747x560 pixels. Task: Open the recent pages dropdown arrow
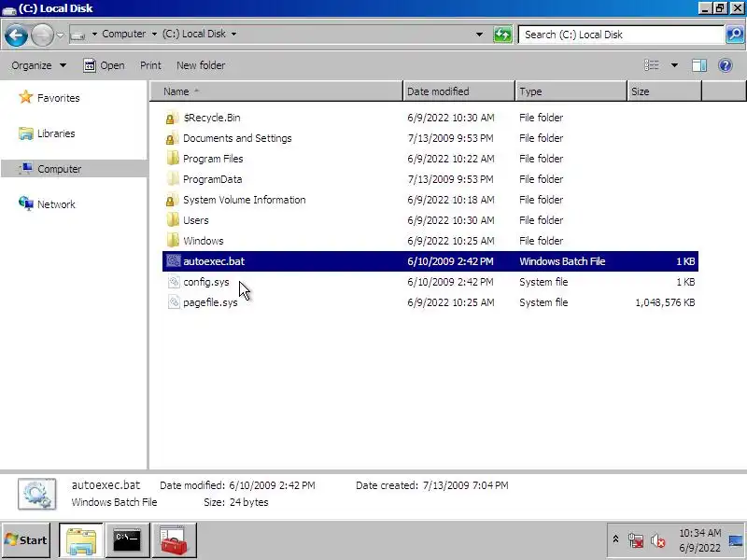[x=60, y=35]
